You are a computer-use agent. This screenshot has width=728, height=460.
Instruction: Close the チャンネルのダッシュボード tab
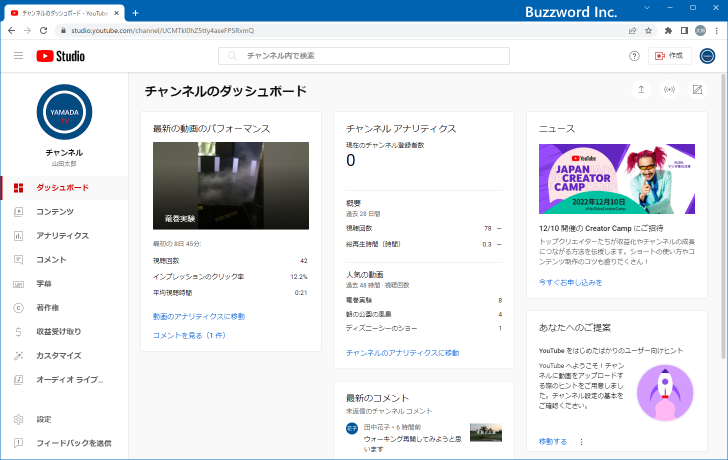116,13
